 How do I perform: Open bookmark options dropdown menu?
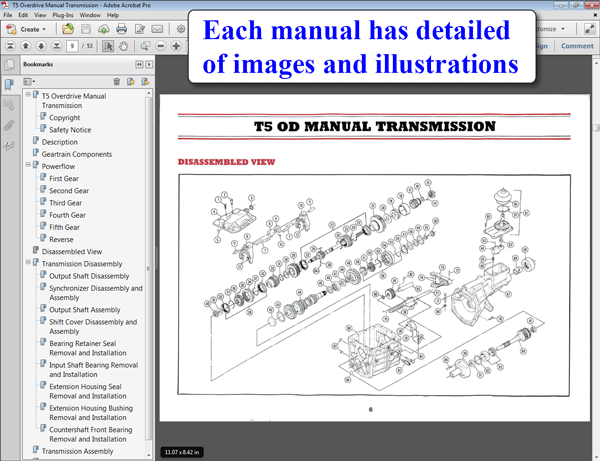point(30,81)
